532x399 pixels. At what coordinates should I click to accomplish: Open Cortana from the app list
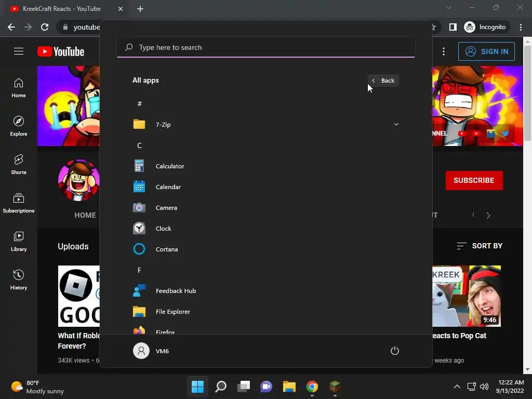tap(265, 249)
